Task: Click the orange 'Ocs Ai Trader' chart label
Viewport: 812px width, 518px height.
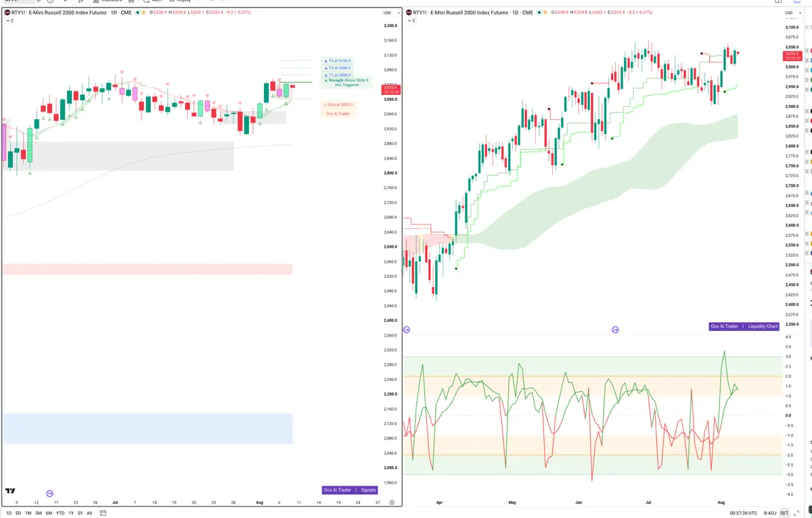Action: 338,114
